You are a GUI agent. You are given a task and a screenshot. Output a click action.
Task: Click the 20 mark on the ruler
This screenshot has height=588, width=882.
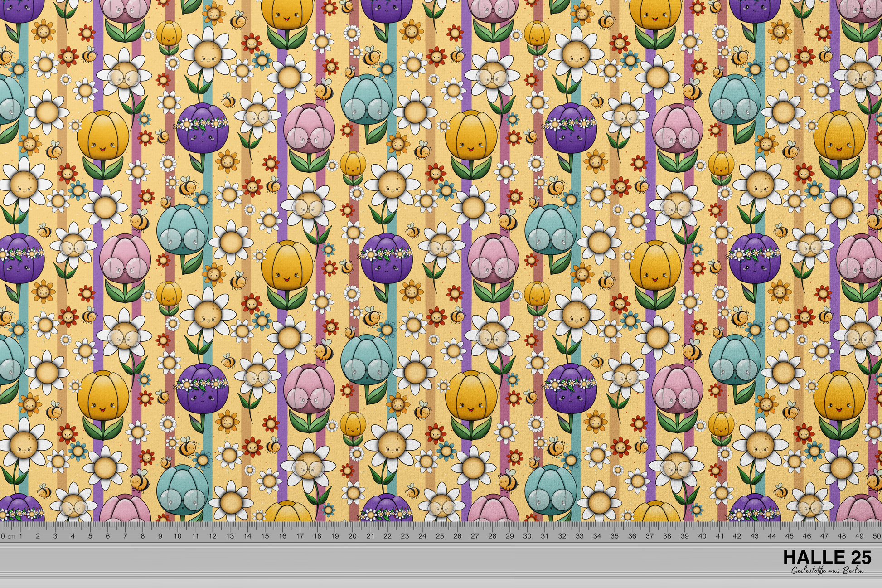click(352, 536)
